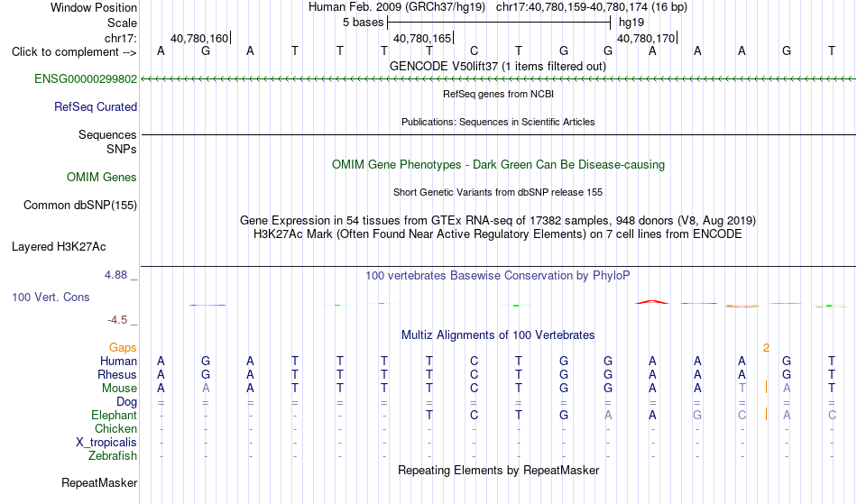Open the RefSeq Curated track label
Viewport: 857px width, 504px height.
click(95, 107)
